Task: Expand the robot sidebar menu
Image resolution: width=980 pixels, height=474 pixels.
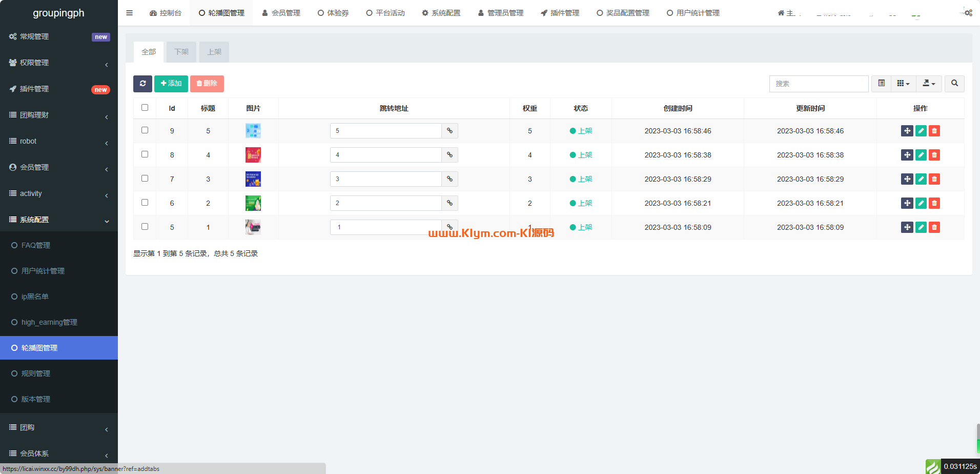Action: point(59,141)
